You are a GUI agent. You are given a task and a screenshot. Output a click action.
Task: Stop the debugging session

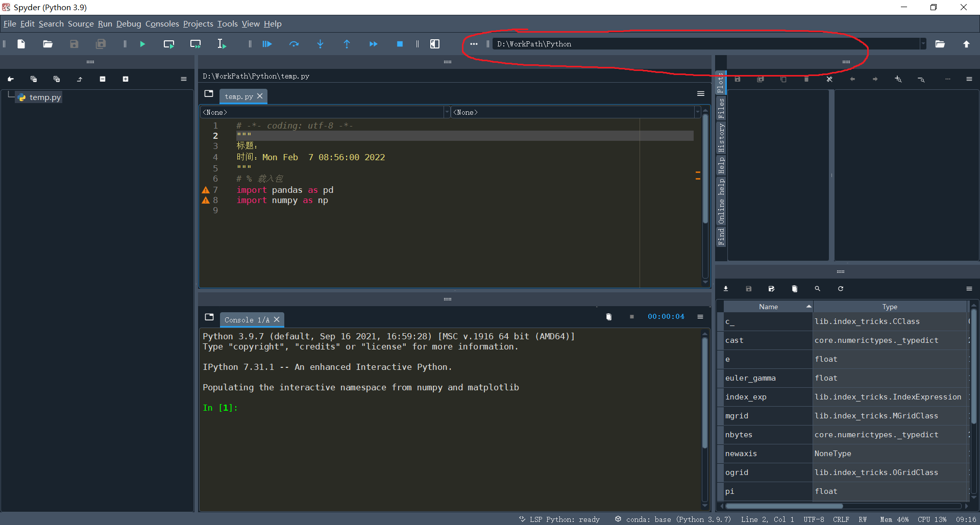pos(400,44)
